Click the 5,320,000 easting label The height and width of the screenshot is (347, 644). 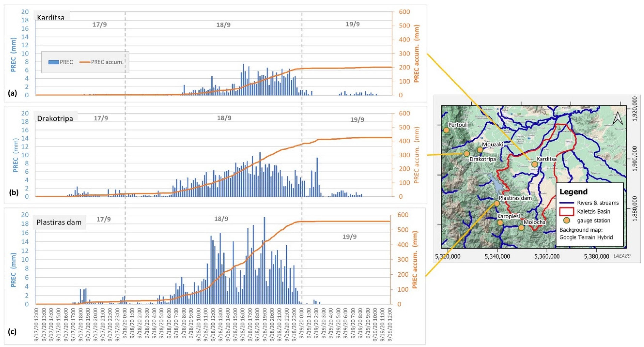coord(448,256)
